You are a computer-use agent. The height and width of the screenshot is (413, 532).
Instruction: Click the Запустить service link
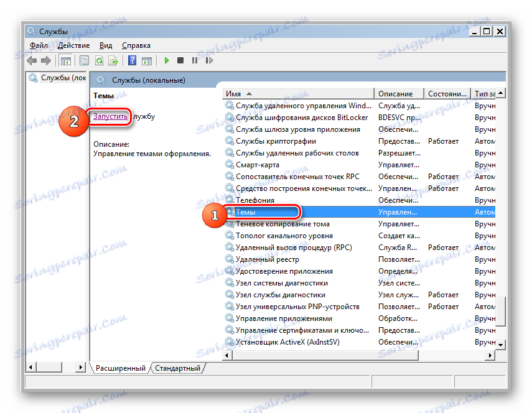click(110, 116)
